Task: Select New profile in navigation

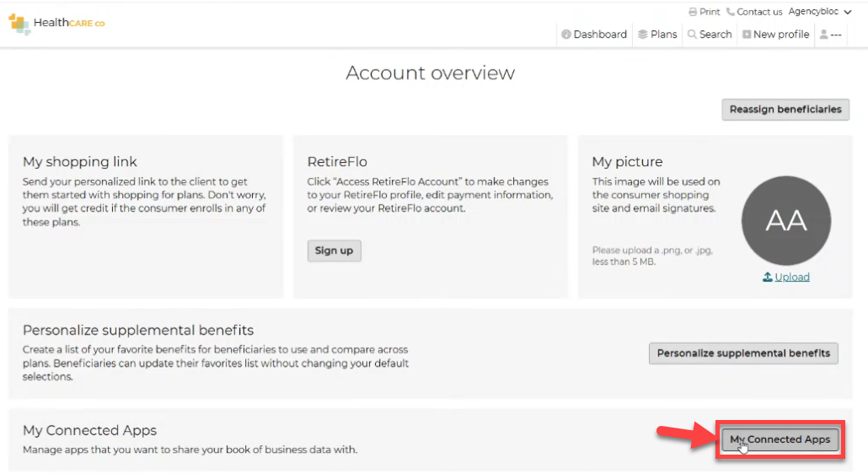Action: (x=775, y=35)
